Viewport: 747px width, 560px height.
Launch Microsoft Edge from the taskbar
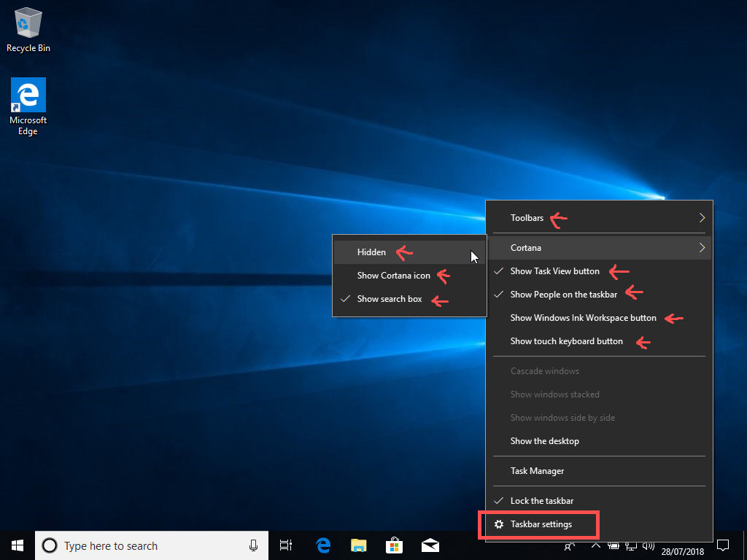click(x=323, y=545)
